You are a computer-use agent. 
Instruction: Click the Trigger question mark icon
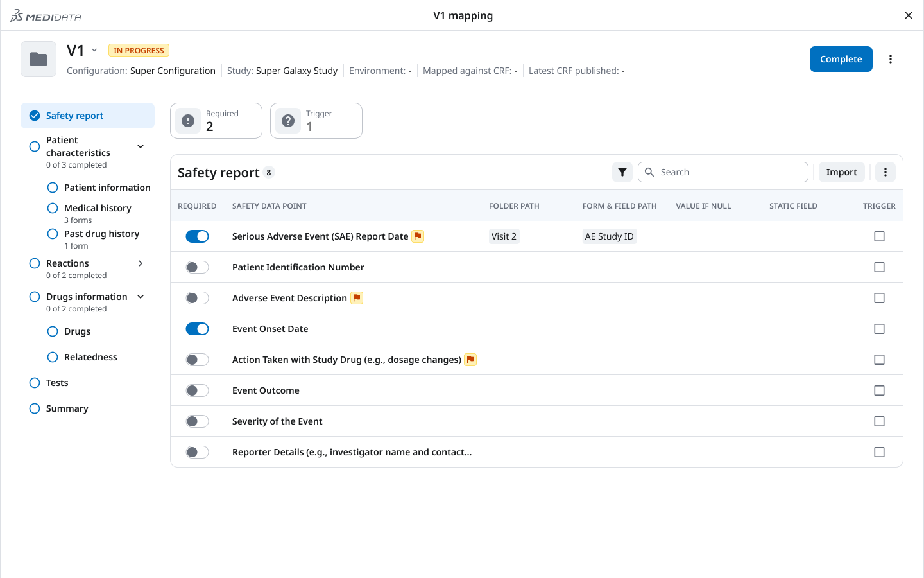point(288,121)
